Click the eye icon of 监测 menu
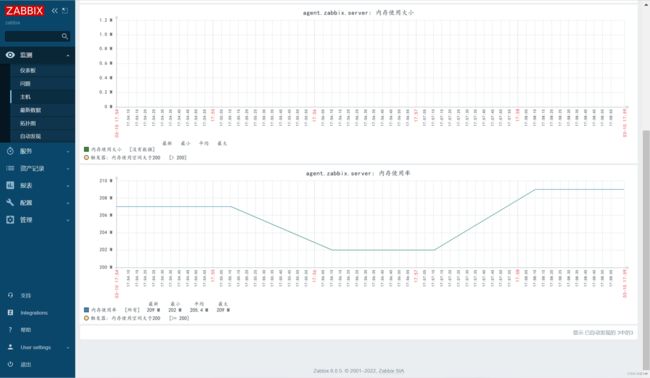Screen dimensions: 650x378 pyautogui.click(x=10, y=55)
